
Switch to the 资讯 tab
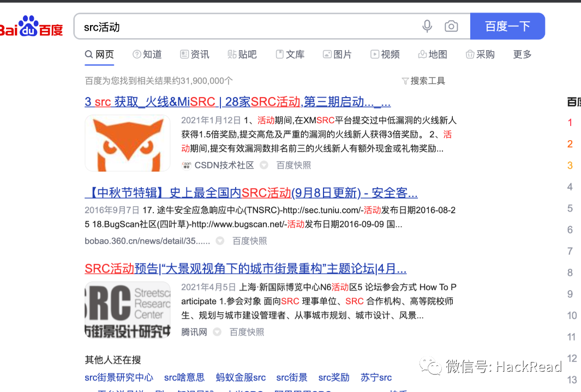tap(195, 55)
